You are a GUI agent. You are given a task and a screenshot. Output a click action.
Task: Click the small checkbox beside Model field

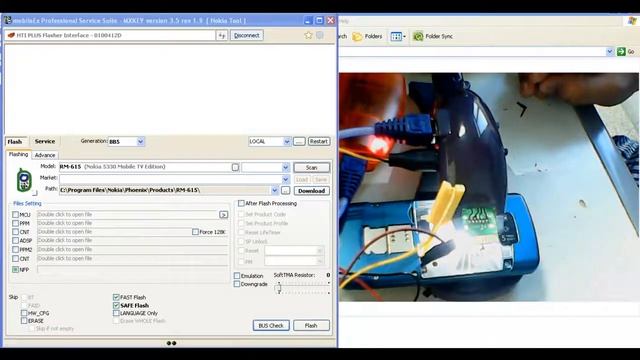(235, 167)
